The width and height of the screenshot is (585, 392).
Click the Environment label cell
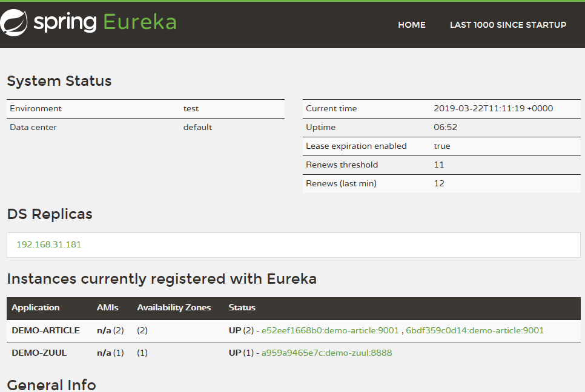pos(36,108)
